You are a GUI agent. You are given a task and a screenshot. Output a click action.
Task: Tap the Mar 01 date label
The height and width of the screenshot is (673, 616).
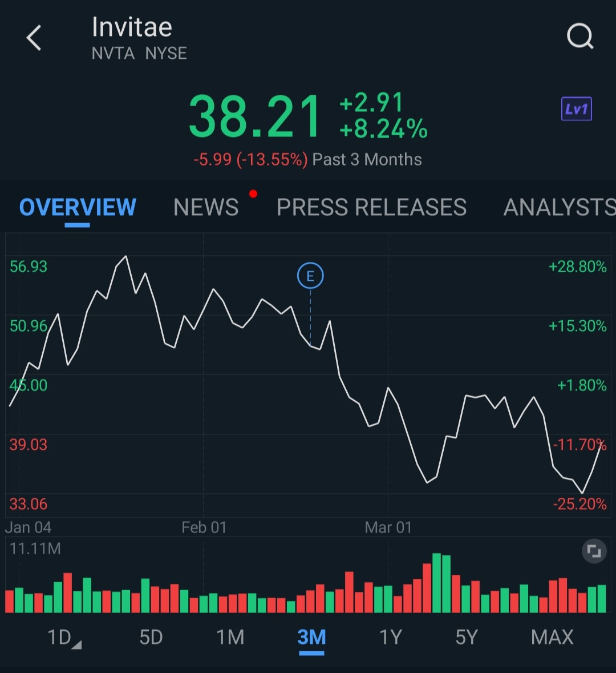click(x=388, y=527)
